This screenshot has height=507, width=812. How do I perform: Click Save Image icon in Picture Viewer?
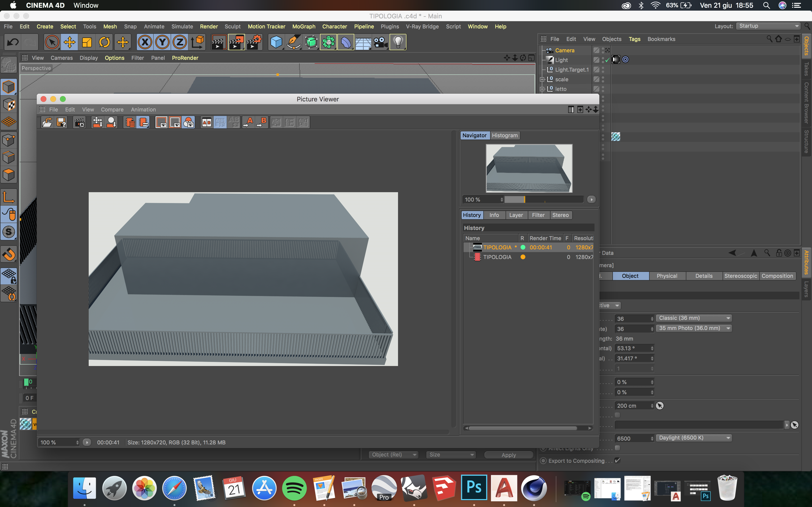pos(61,122)
